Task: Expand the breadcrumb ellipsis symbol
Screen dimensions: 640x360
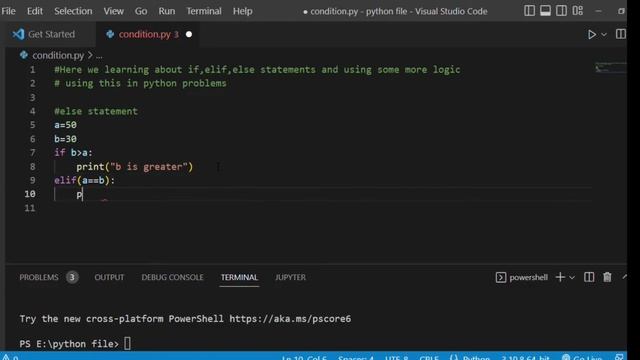Action: [99, 56]
